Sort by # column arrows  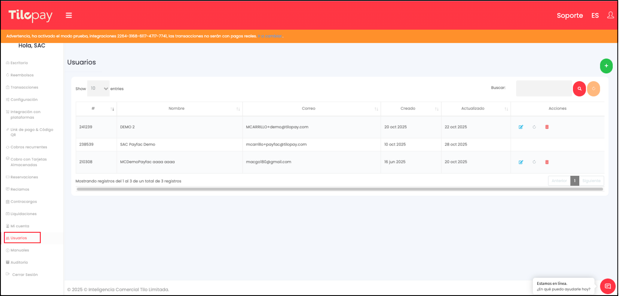click(x=112, y=109)
